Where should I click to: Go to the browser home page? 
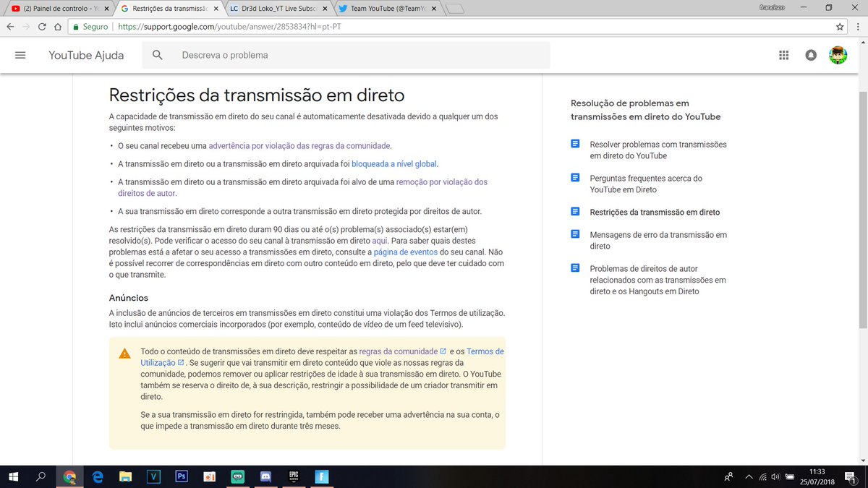coord(58,27)
